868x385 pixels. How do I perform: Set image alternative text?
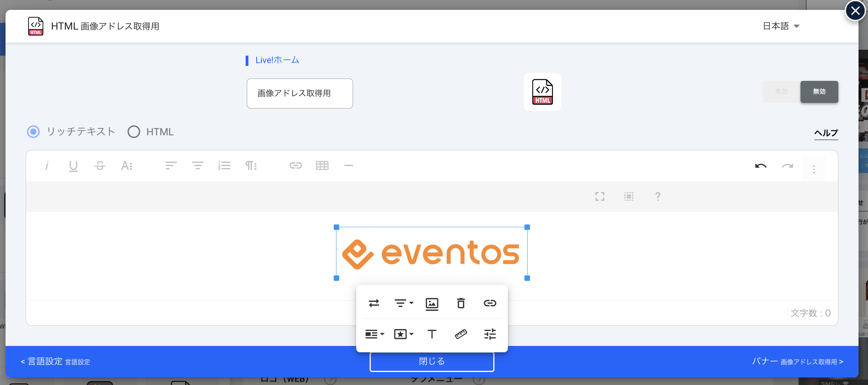click(x=432, y=335)
